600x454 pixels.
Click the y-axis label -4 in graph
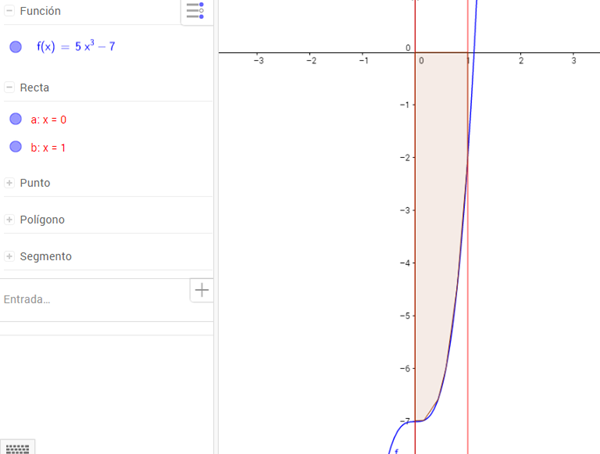[x=405, y=263]
